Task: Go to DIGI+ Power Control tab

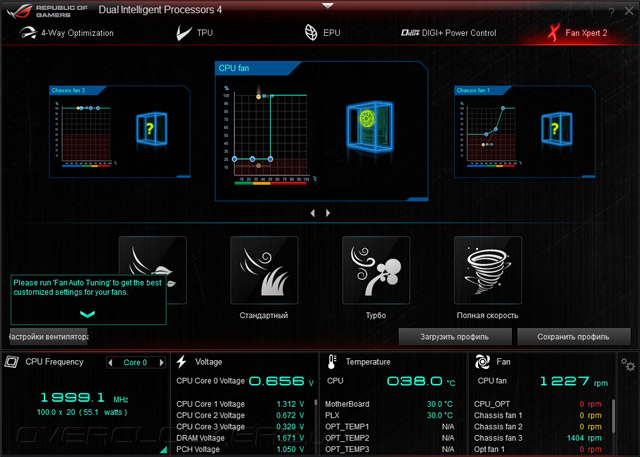Action: [448, 33]
